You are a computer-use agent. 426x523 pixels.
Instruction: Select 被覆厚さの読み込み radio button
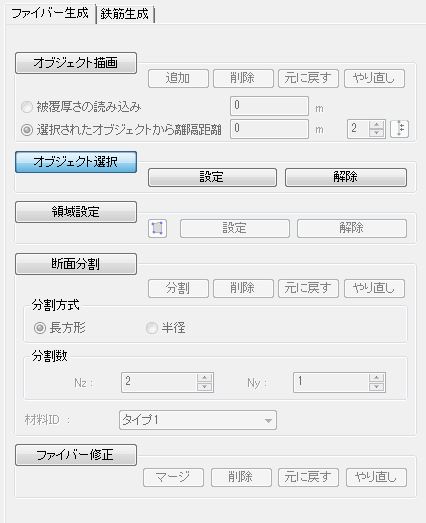pos(27,107)
